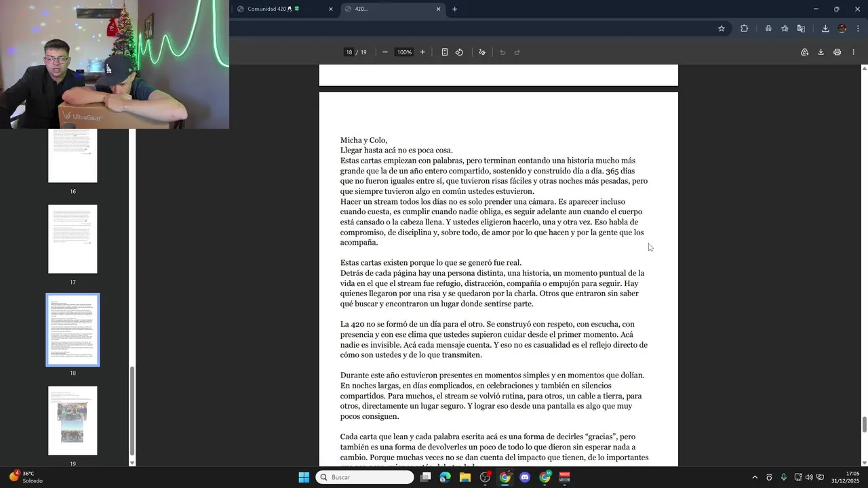
Task: Expand the system tray hidden icons chevron
Action: (x=755, y=477)
